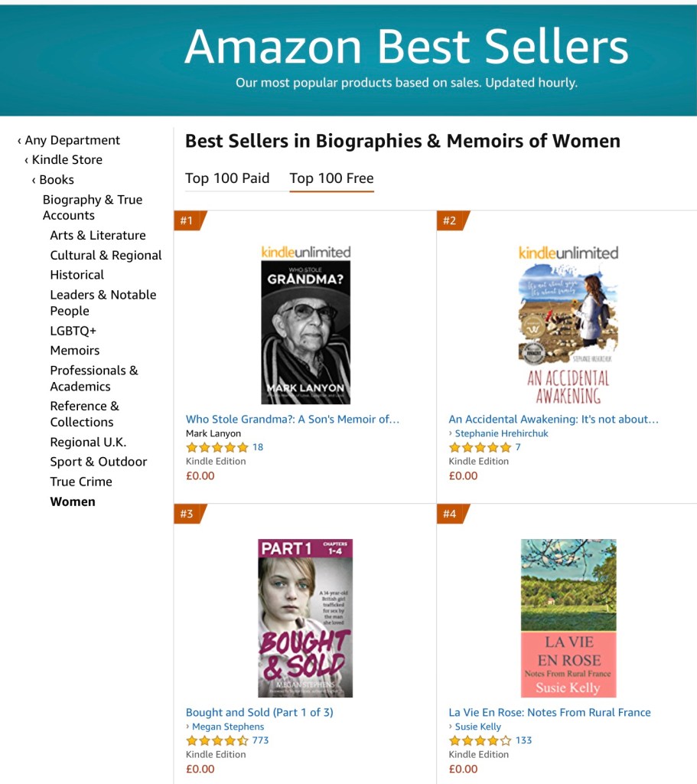The image size is (697, 784).
Task: Click La Vie En Rose star rating
Action: click(x=480, y=740)
